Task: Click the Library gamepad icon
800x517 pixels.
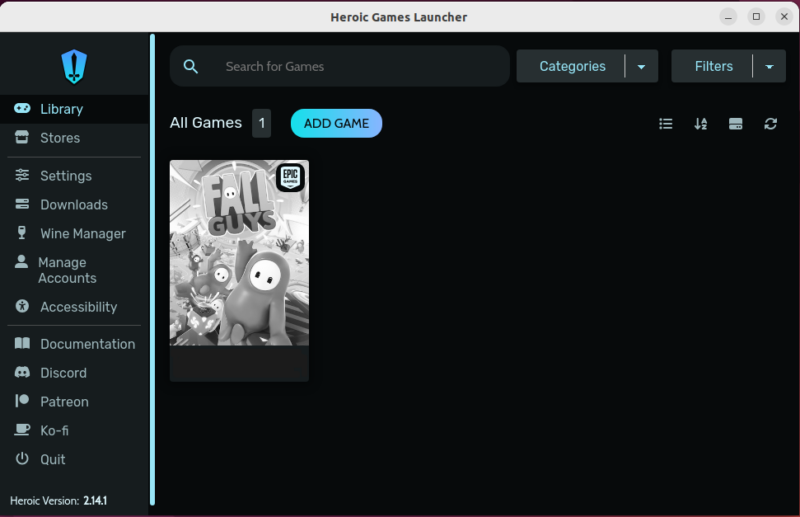Action: [22, 108]
